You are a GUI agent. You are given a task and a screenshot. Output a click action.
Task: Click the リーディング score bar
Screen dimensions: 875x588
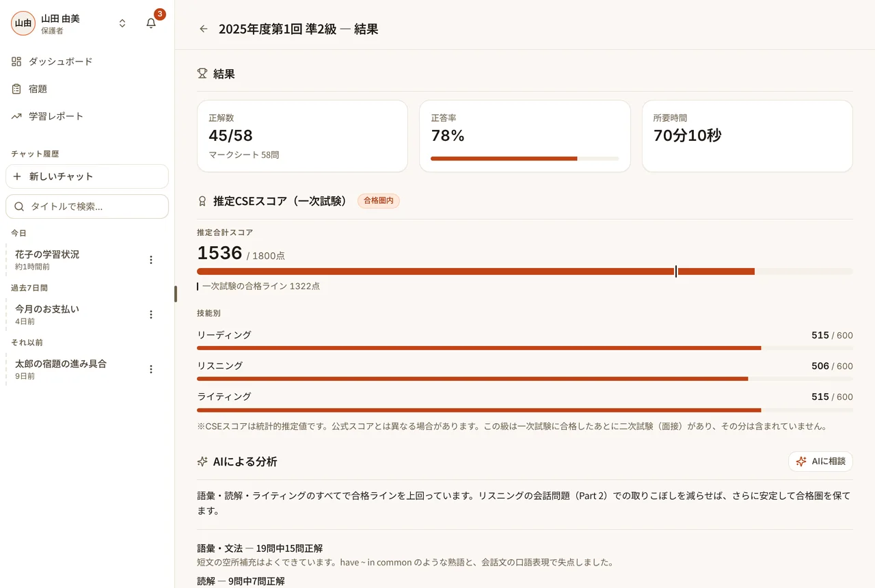click(x=525, y=348)
